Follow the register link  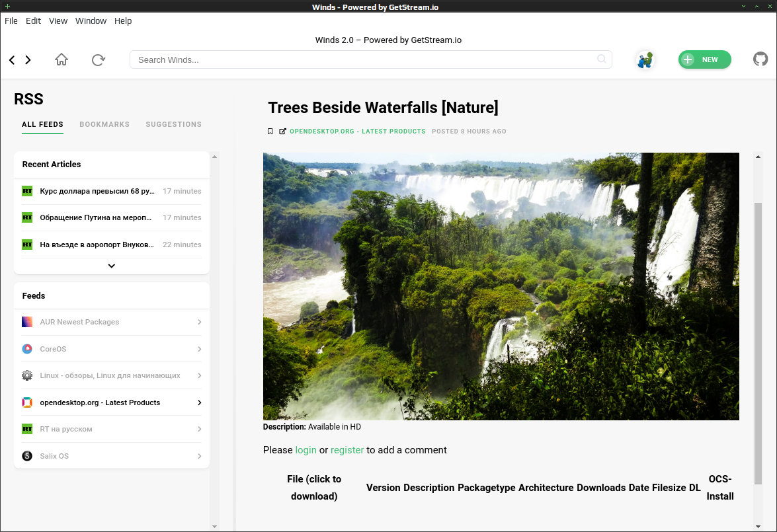coord(347,450)
